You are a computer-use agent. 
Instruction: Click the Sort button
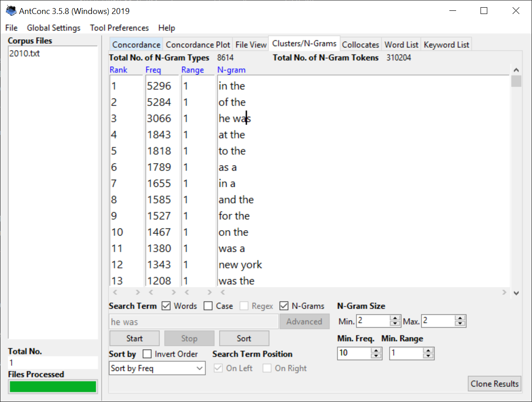pyautogui.click(x=244, y=339)
